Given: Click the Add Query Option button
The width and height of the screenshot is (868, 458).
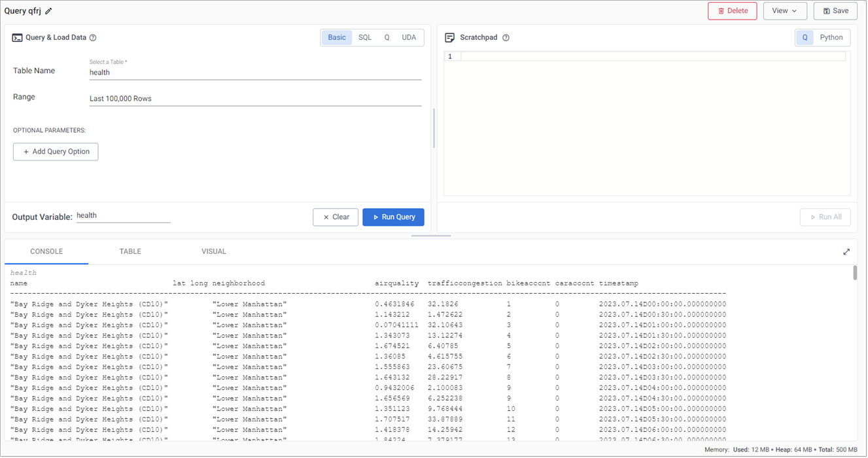Looking at the screenshot, I should click(x=56, y=152).
